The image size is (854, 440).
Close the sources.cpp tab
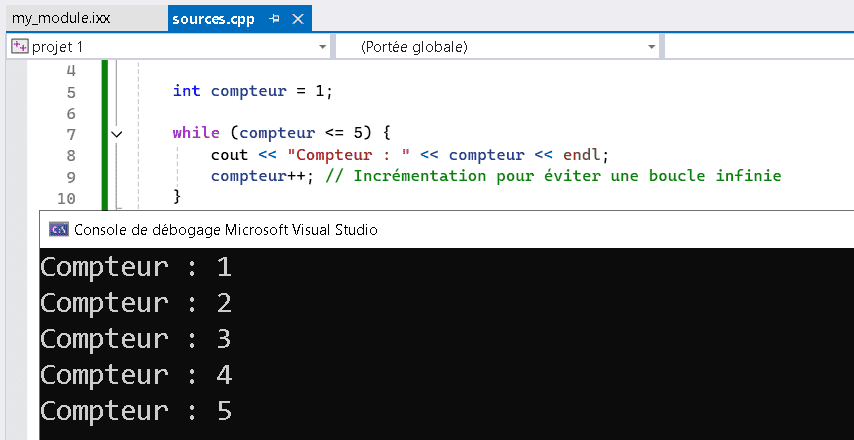[x=298, y=19]
